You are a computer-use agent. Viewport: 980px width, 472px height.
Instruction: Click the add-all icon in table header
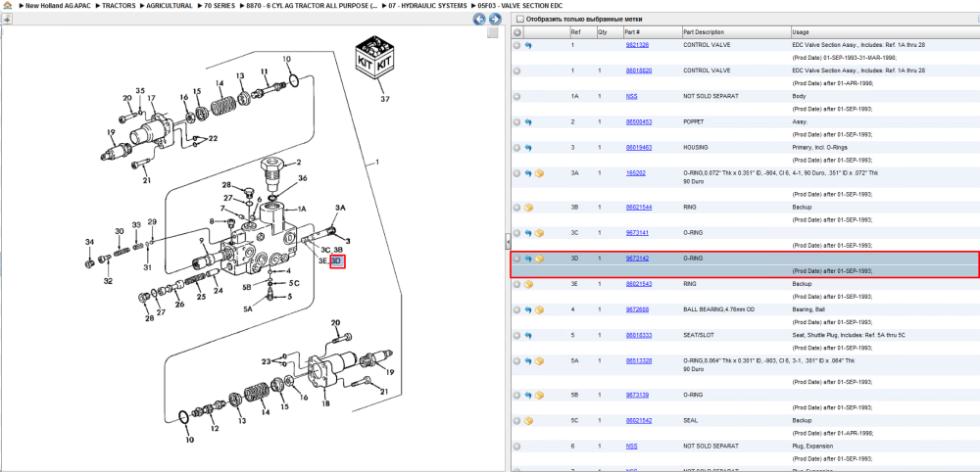517,32
